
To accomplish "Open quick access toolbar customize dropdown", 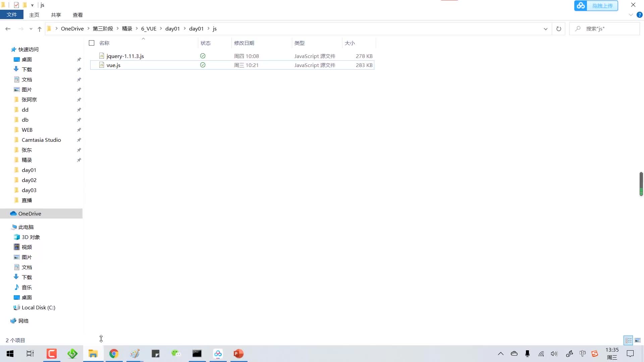I will (x=32, y=5).
